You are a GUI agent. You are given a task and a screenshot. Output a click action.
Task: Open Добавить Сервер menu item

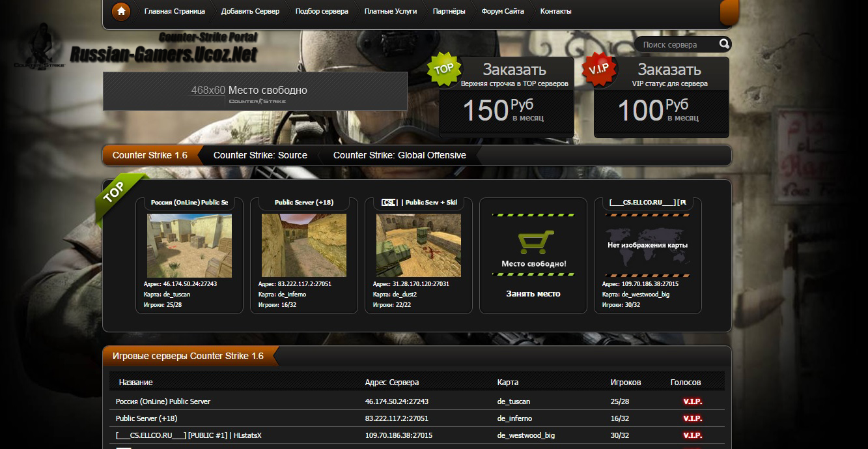250,11
